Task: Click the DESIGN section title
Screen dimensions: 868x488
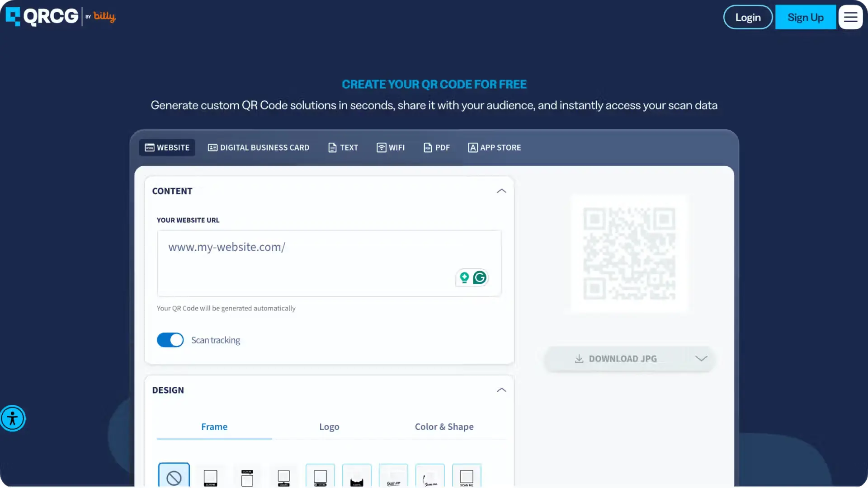Action: click(x=168, y=390)
